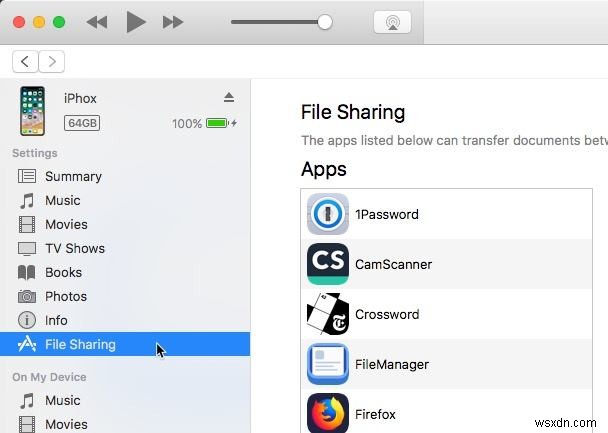Click film strip icon under On My Device
The height and width of the screenshot is (433, 608).
pyautogui.click(x=27, y=424)
